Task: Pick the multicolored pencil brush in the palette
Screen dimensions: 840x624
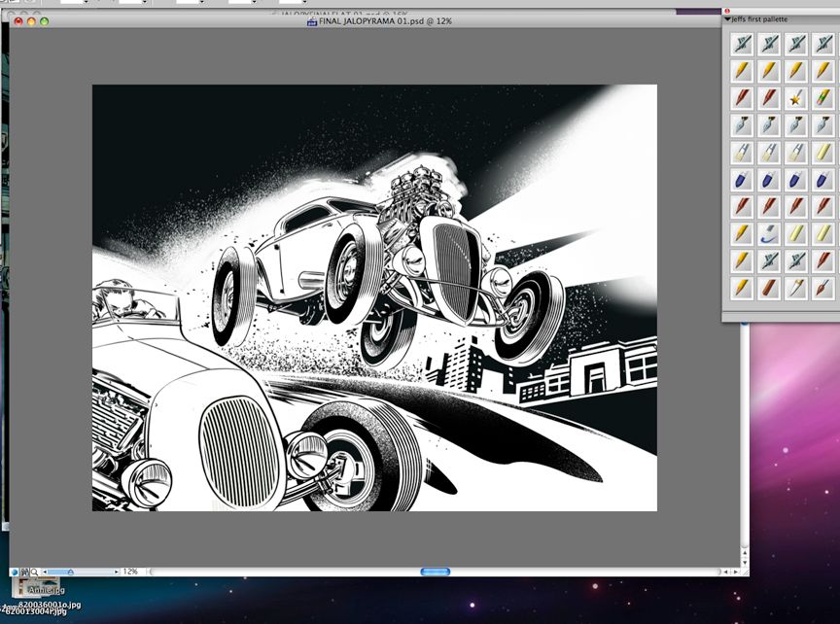Action: point(822,98)
